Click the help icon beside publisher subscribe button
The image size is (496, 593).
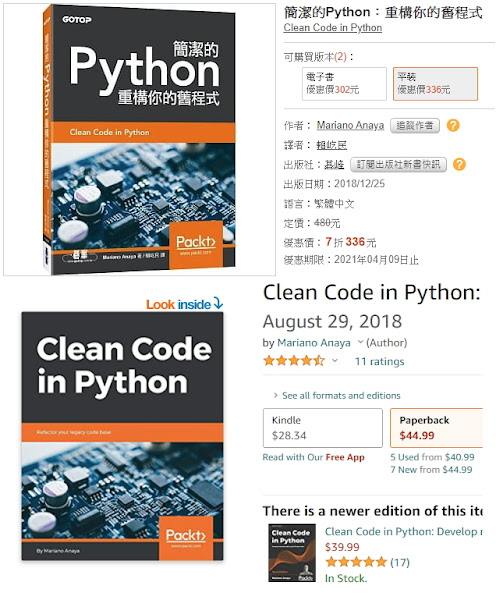(459, 165)
